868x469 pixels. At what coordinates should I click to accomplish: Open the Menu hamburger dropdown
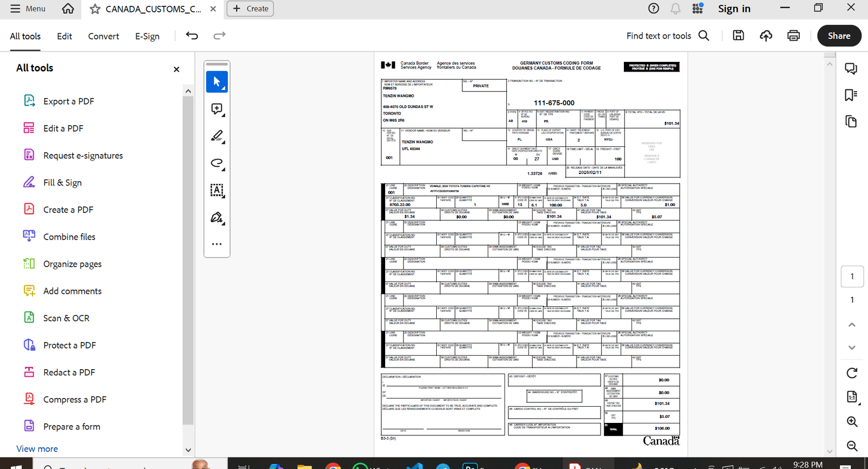(28, 9)
